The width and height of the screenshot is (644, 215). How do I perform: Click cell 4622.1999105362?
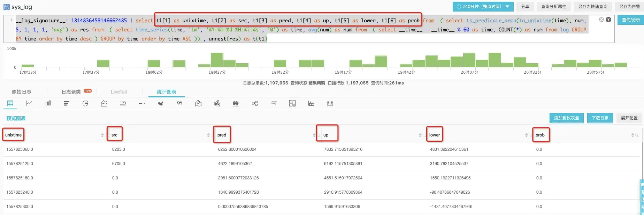click(x=235, y=164)
